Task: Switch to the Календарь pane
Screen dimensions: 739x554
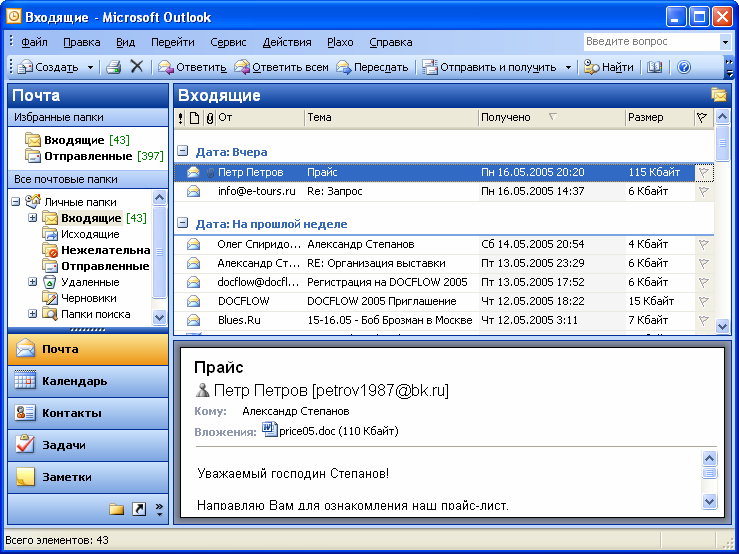Action: (88, 381)
